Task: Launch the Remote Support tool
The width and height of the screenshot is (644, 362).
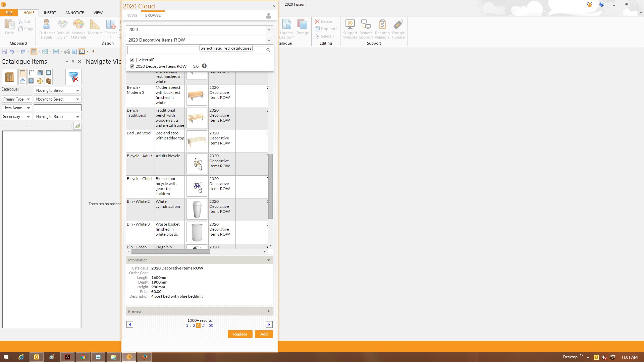Action: (366, 29)
